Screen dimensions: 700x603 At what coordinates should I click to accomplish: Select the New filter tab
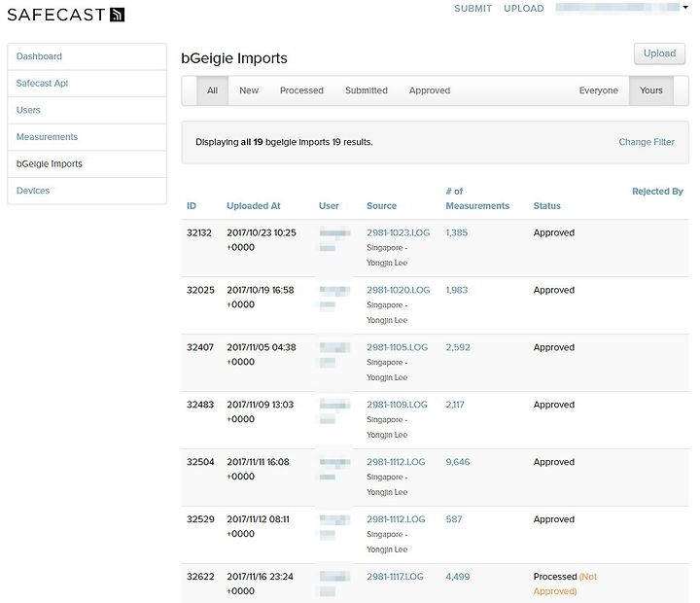click(249, 90)
